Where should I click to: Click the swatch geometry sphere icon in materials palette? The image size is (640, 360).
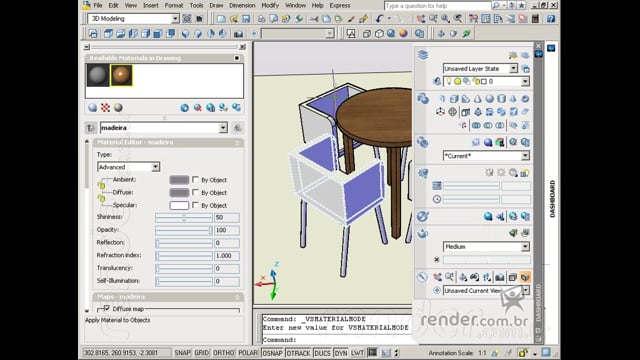93,108
